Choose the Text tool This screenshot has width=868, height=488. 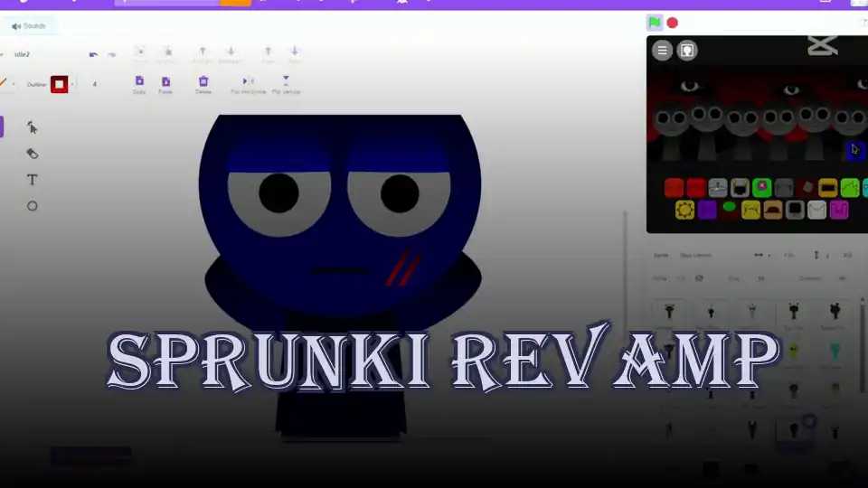(x=33, y=180)
